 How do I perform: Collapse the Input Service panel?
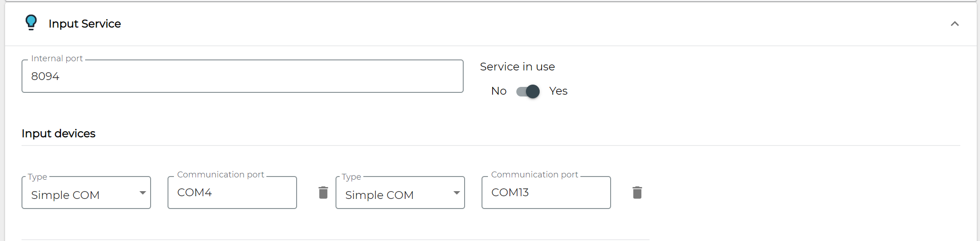[x=954, y=24]
